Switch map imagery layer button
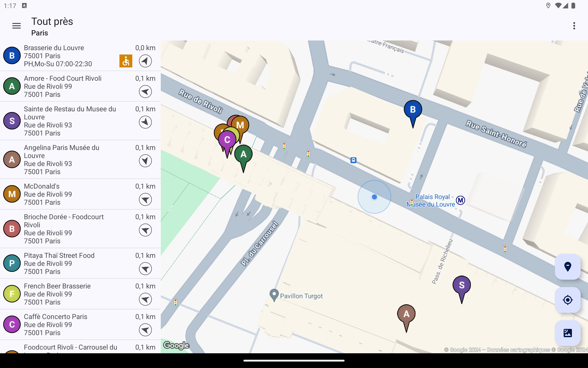The width and height of the screenshot is (588, 368). click(x=568, y=333)
